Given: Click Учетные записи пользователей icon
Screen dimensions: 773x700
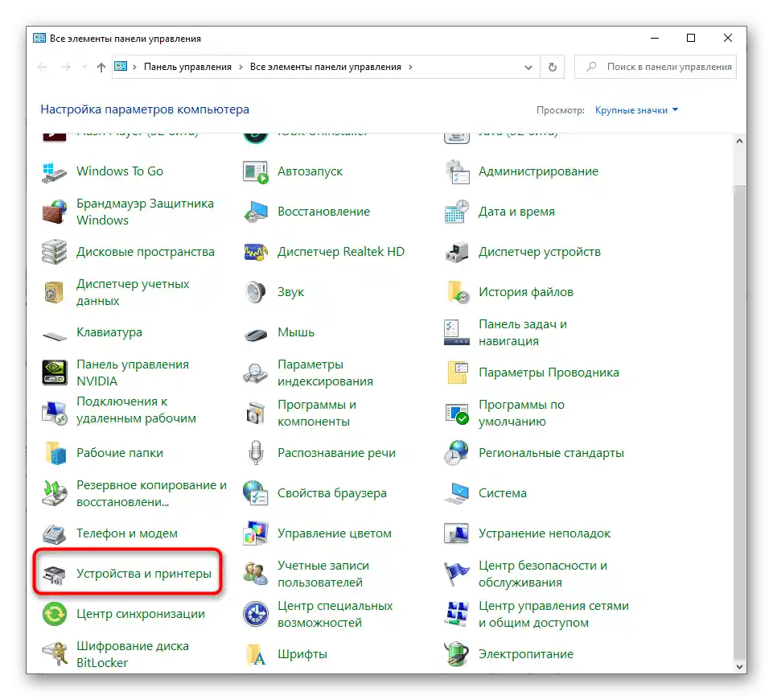Looking at the screenshot, I should tap(255, 574).
